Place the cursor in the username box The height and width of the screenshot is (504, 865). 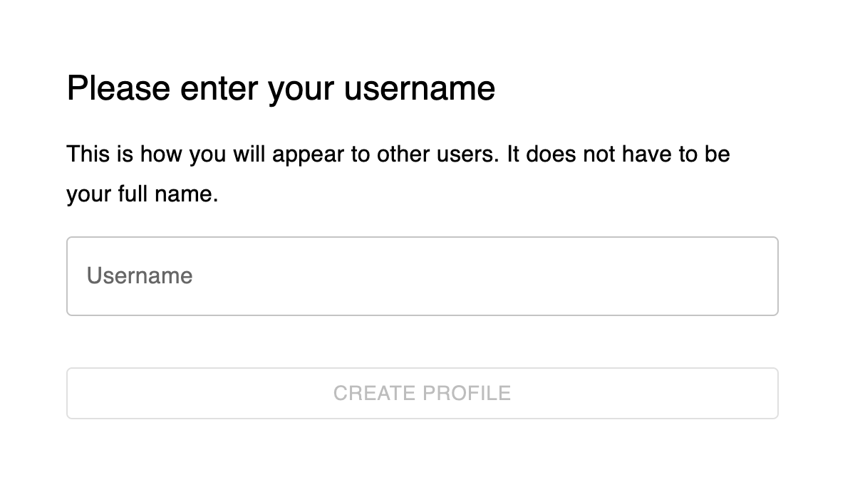(x=422, y=276)
